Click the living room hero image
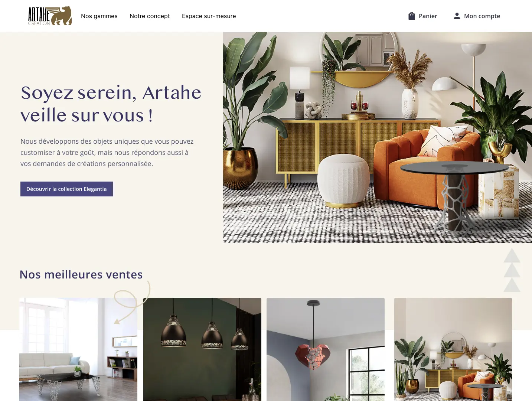The height and width of the screenshot is (401, 532). coord(378,138)
